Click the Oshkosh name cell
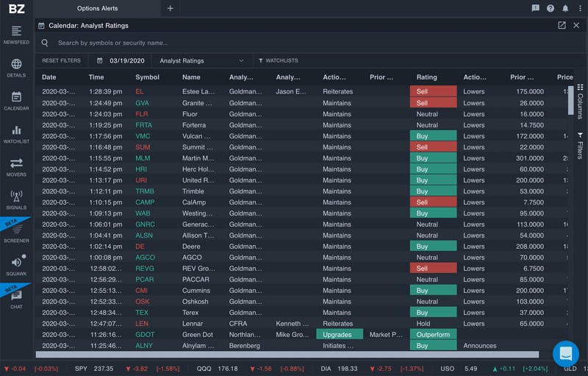This screenshot has height=376, width=588. click(x=196, y=302)
